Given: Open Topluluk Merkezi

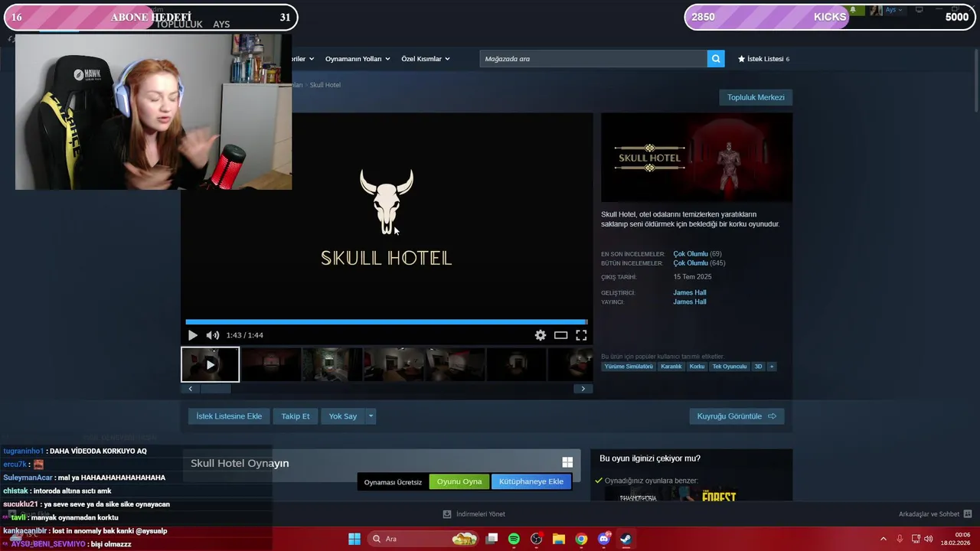Looking at the screenshot, I should pos(756,97).
